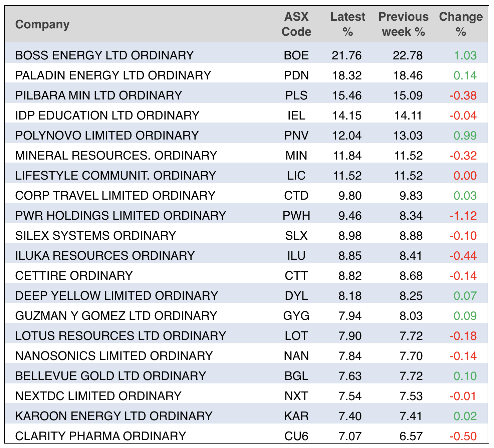Click the Previous week % header
The image size is (494, 448).
click(x=403, y=24)
